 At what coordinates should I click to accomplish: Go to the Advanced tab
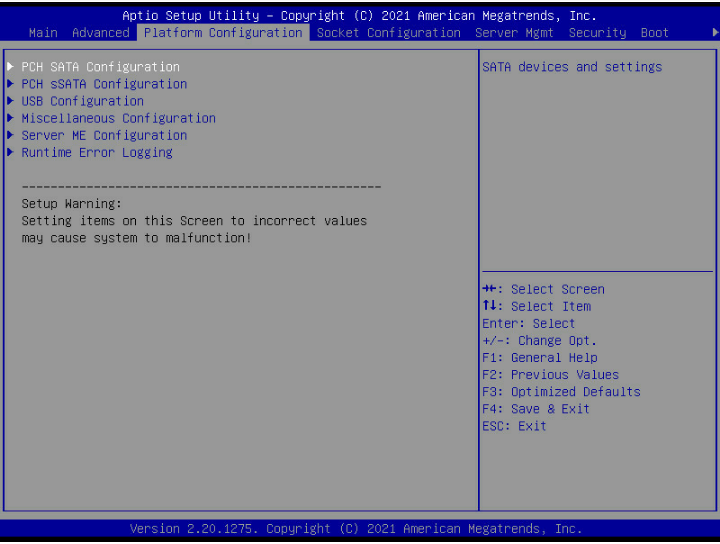point(101,33)
